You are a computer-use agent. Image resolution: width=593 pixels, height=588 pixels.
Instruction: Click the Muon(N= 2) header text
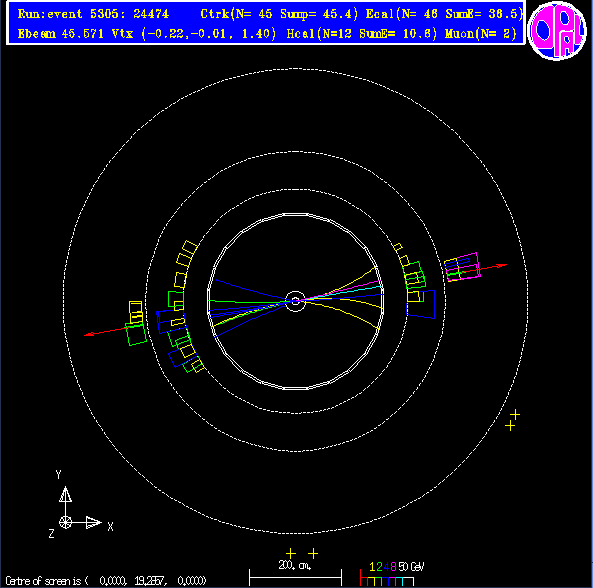point(481,34)
